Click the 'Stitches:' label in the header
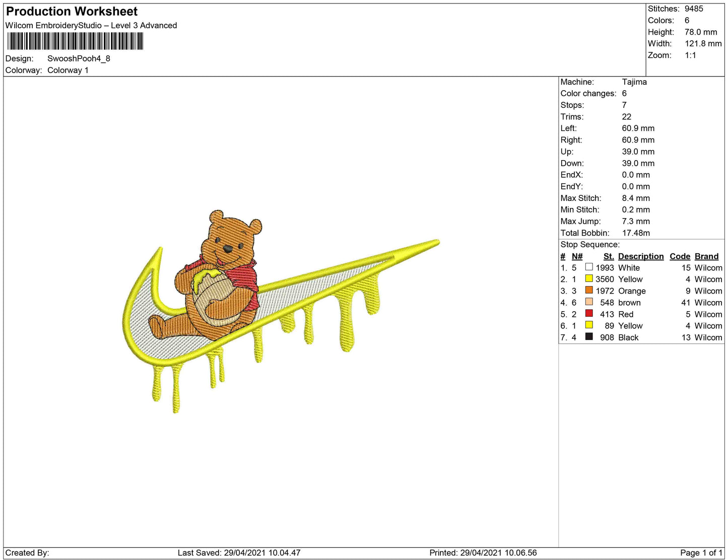The height and width of the screenshot is (560, 728). 664,9
